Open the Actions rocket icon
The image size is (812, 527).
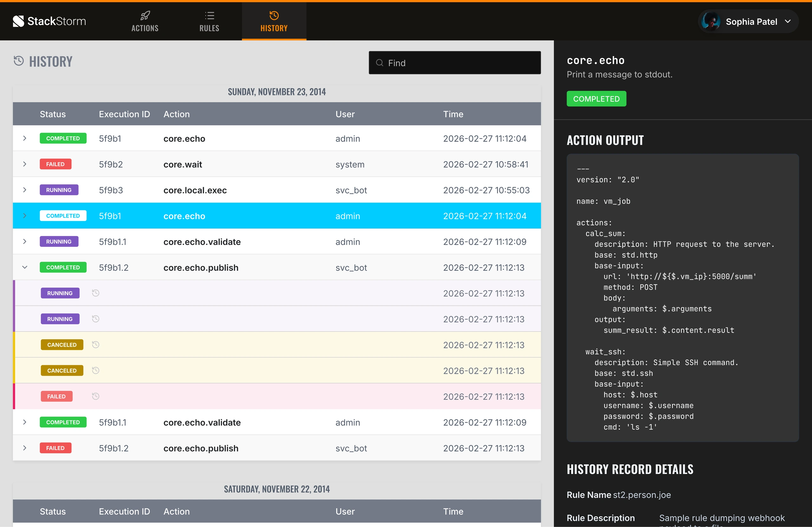[145, 15]
